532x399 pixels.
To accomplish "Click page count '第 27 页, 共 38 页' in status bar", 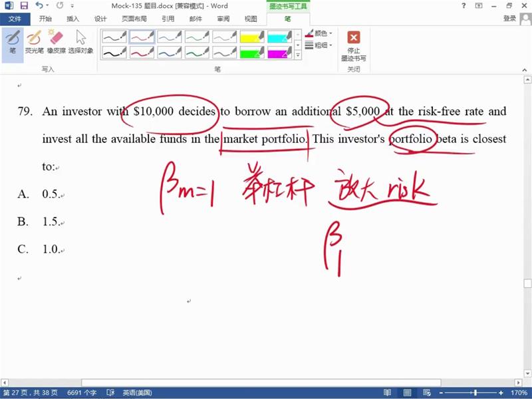I will pyautogui.click(x=31, y=393).
